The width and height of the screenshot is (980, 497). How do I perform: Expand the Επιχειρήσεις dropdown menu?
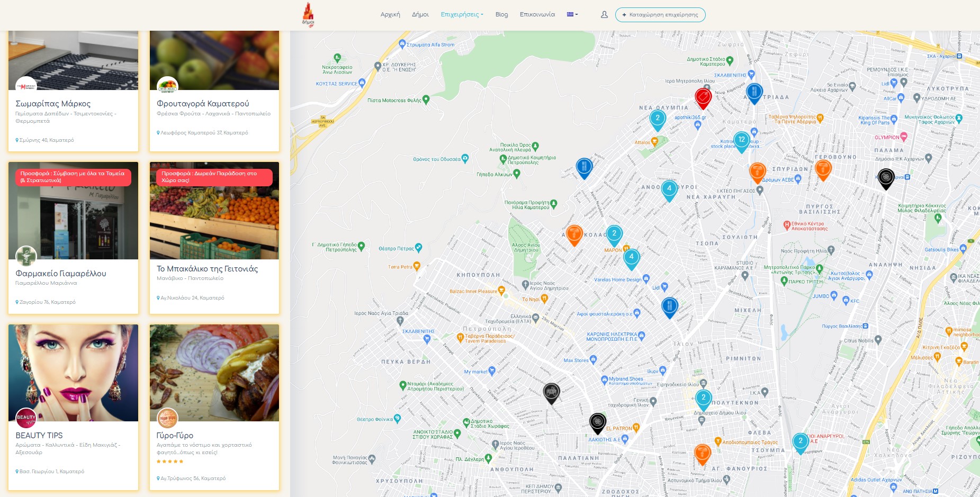coord(462,14)
